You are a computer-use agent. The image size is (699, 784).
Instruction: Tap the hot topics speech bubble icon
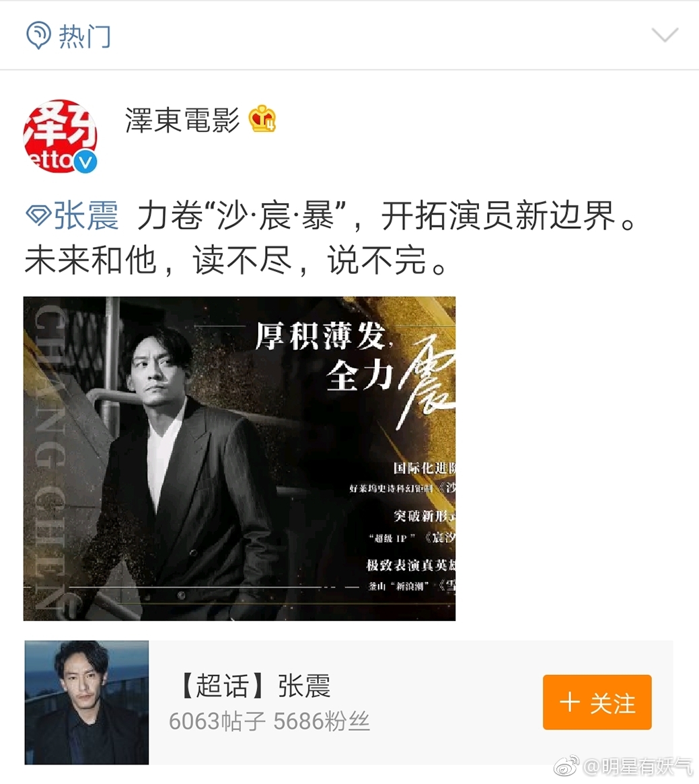click(x=38, y=35)
